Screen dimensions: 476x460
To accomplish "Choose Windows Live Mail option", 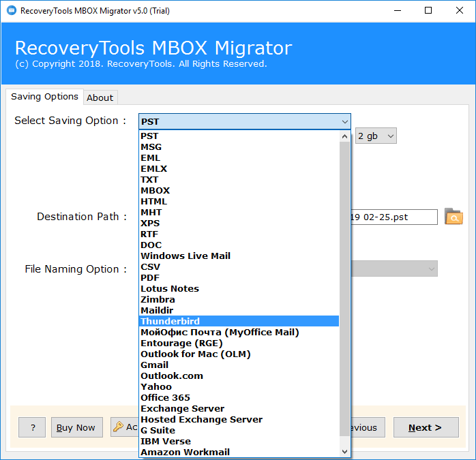I will pos(239,256).
